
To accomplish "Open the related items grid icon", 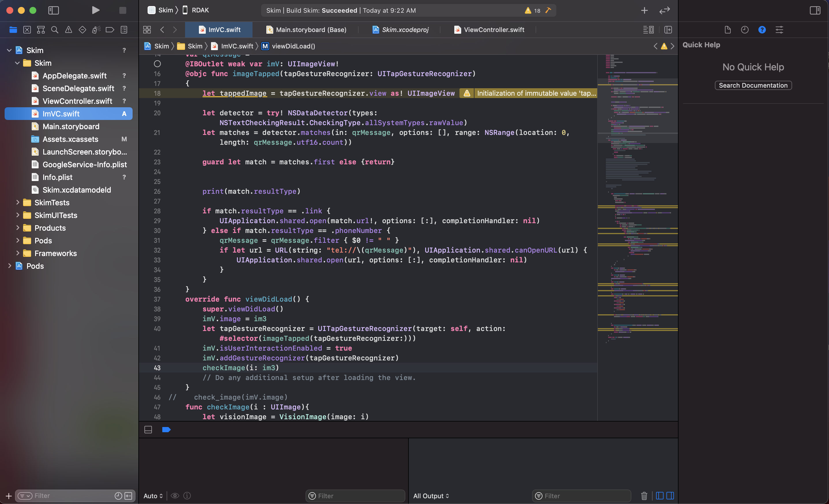I will (x=147, y=30).
